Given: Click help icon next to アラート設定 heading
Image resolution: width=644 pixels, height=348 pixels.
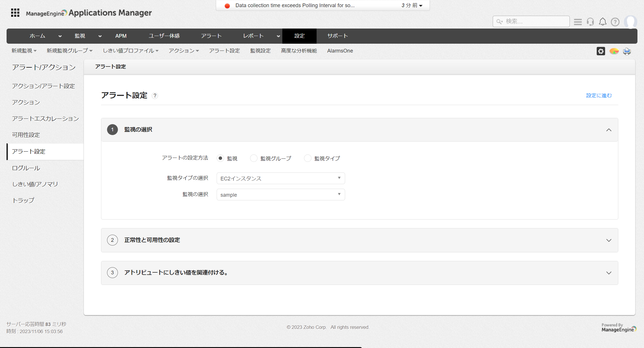Looking at the screenshot, I should point(155,96).
